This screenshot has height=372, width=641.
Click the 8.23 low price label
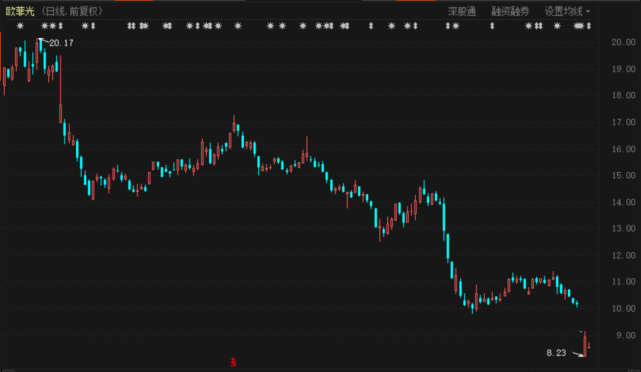[x=556, y=353]
